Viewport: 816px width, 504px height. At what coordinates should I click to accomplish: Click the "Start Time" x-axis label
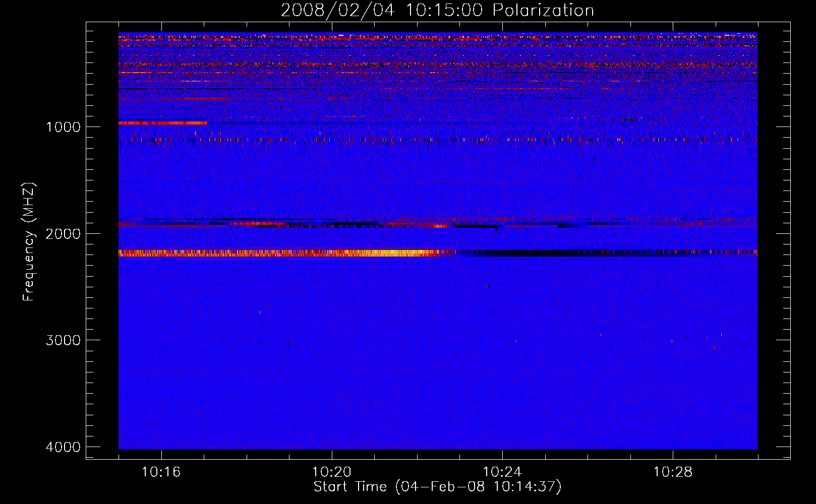437,487
